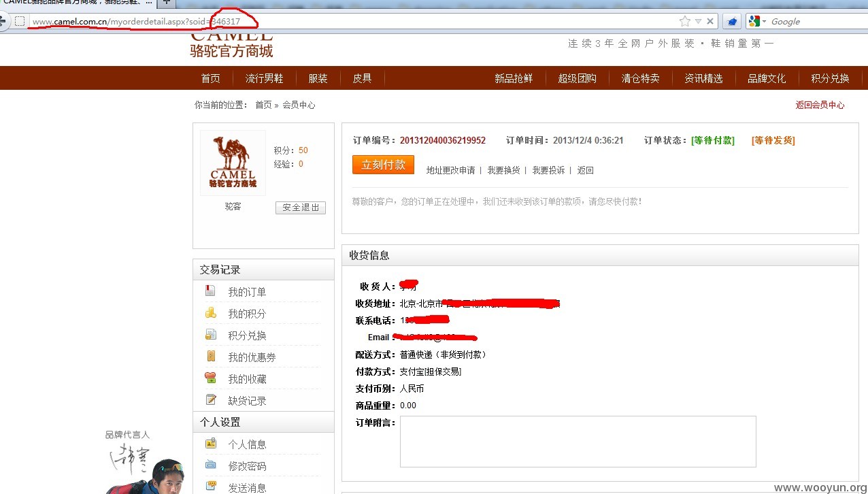The width and height of the screenshot is (868, 494).
Task: Click the 发送消息 message icon
Action: tap(211, 487)
